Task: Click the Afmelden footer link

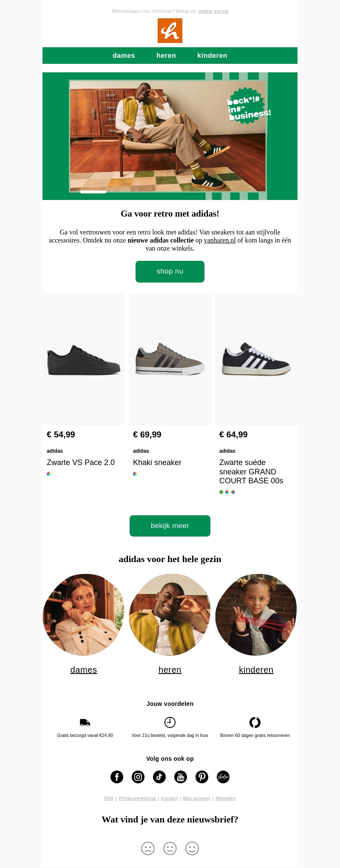Action: (x=225, y=799)
